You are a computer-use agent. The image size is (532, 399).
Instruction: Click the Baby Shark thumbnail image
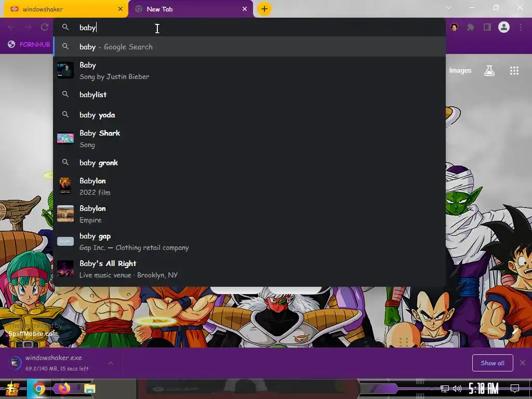click(65, 138)
